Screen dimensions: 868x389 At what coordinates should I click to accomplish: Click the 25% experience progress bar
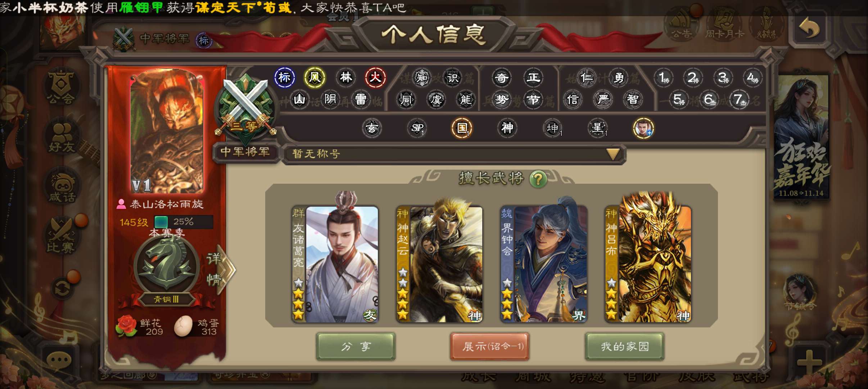point(184,222)
